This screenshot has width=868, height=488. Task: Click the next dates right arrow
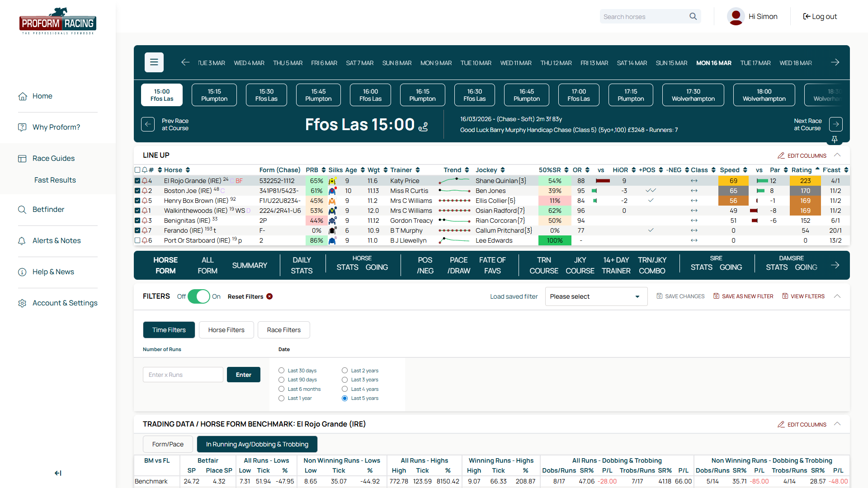coord(835,62)
